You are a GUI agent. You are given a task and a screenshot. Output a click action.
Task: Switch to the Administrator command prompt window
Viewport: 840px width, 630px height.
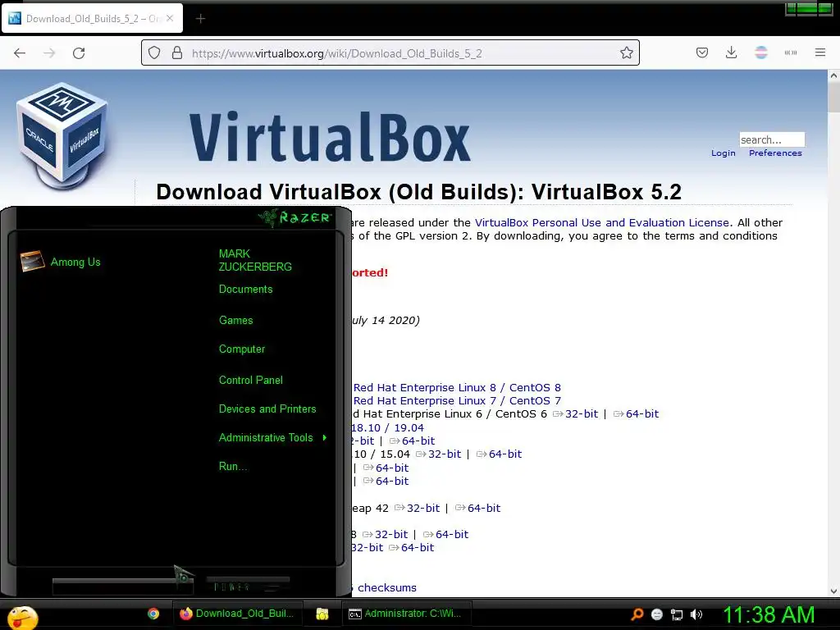click(x=405, y=614)
